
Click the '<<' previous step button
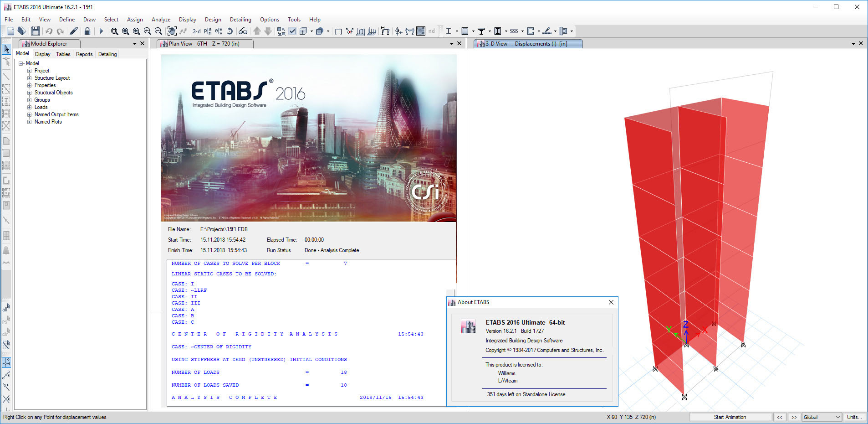pos(780,417)
